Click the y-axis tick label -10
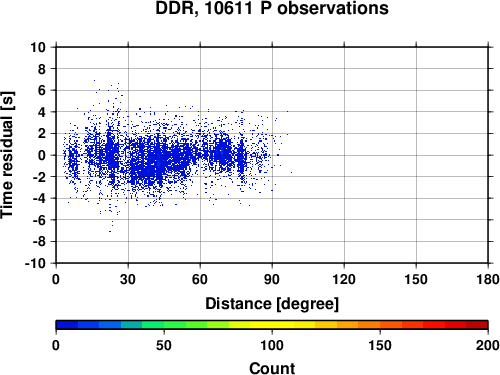 [35, 263]
